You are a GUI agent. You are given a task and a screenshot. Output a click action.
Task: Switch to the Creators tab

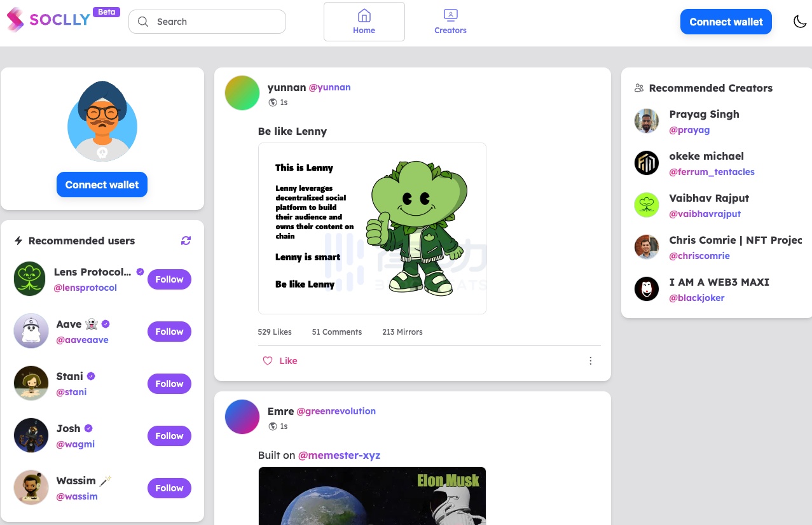pyautogui.click(x=450, y=22)
